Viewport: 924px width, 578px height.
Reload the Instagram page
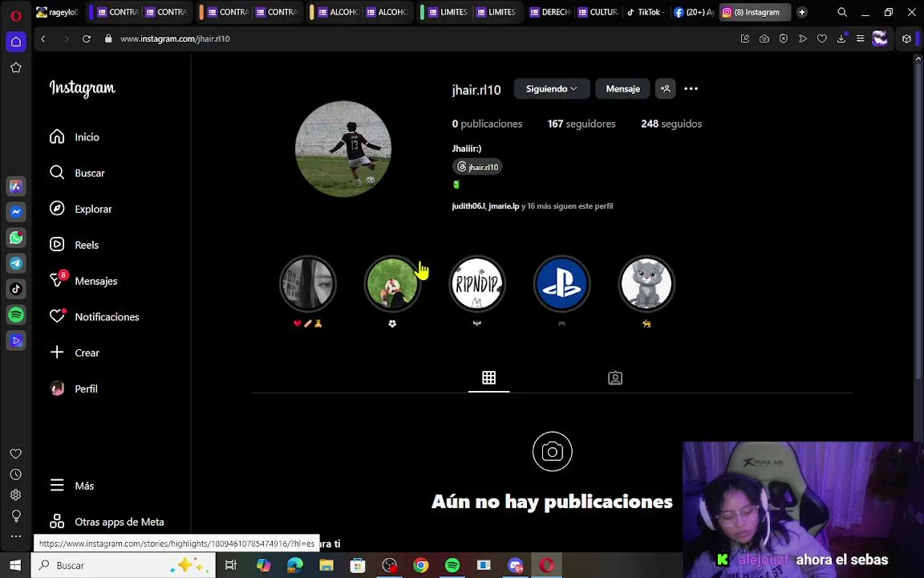pyautogui.click(x=87, y=39)
